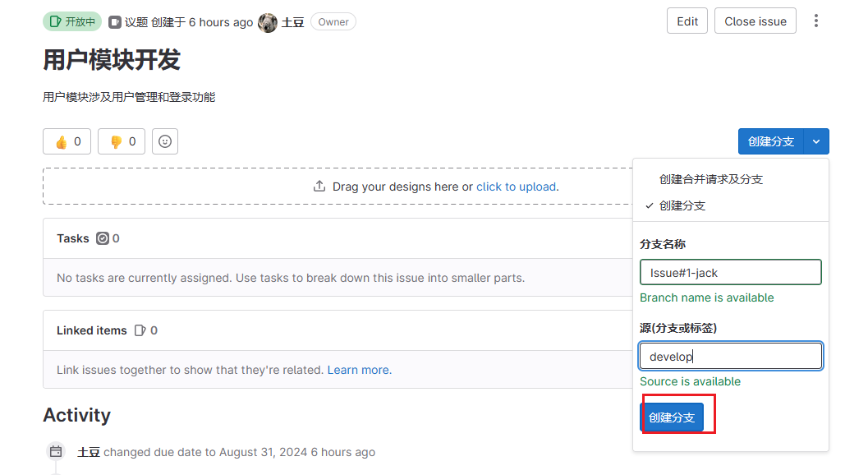Open the three-dot issue actions menu

click(x=816, y=21)
